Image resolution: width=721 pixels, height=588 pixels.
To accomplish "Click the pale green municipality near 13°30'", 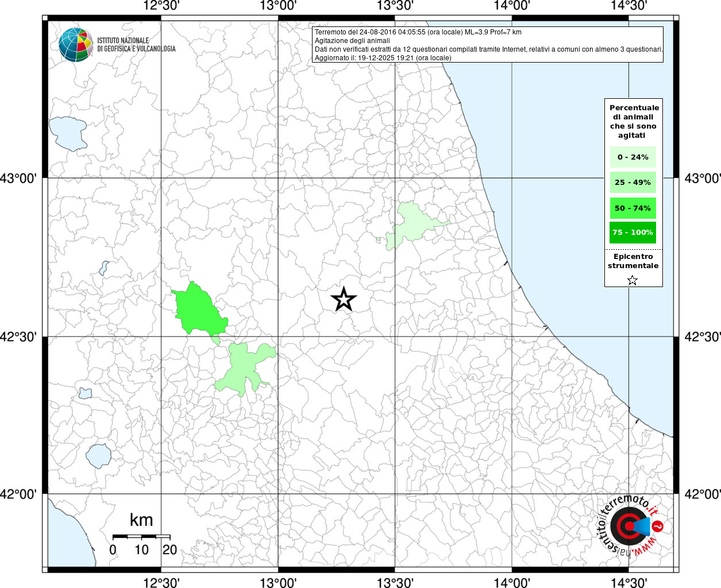I will (412, 225).
